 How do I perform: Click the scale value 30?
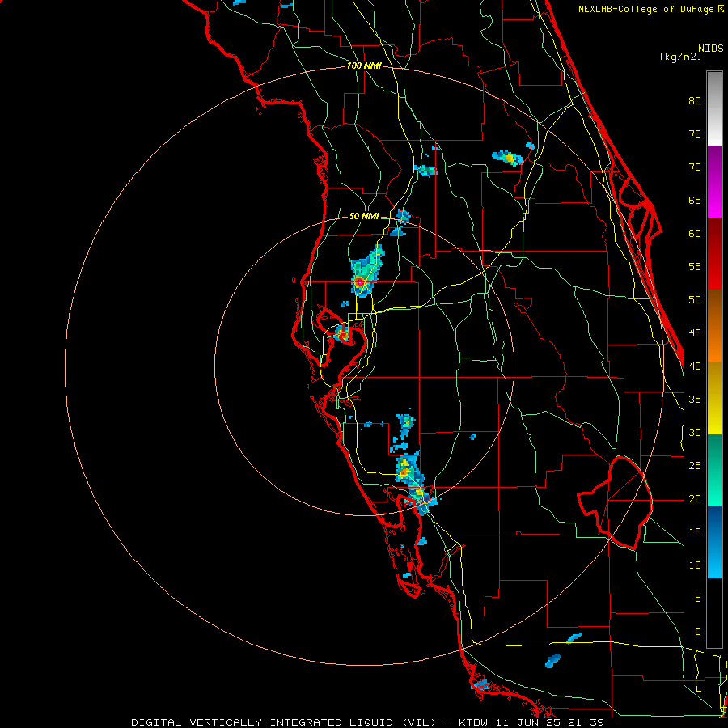click(x=695, y=432)
